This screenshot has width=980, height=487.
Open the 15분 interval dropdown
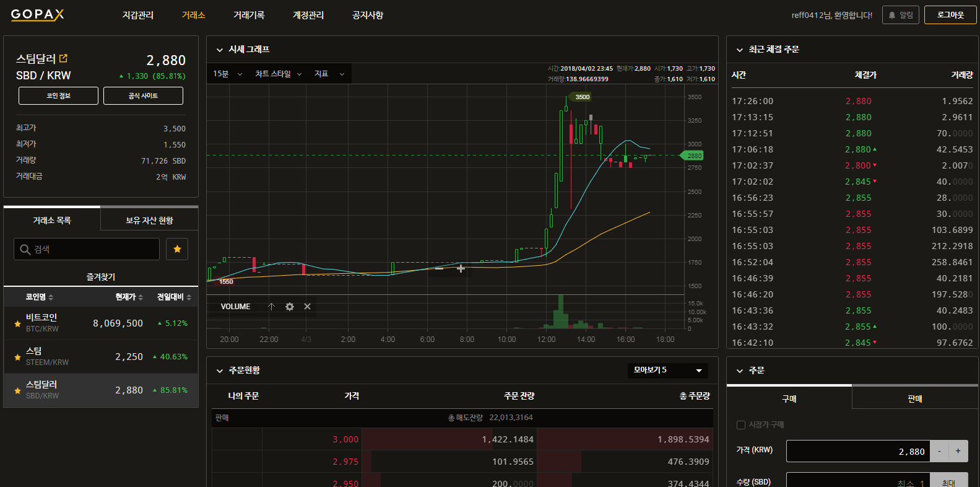[227, 74]
